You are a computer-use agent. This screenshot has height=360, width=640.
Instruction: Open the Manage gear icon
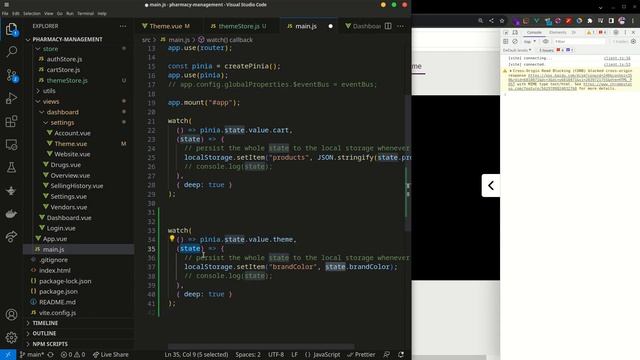[11, 338]
